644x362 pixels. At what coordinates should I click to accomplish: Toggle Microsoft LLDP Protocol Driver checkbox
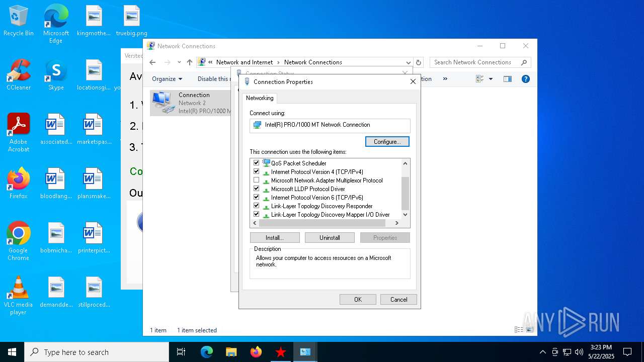click(257, 189)
